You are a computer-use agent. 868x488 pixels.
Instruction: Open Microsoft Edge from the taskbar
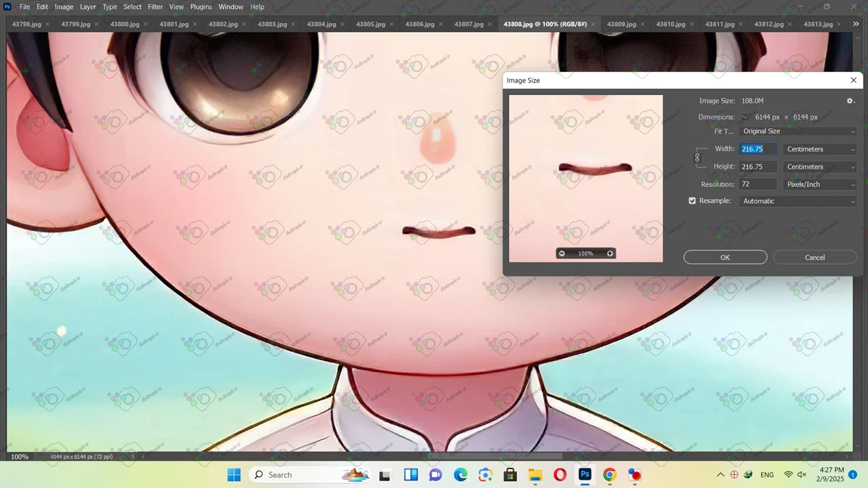460,475
